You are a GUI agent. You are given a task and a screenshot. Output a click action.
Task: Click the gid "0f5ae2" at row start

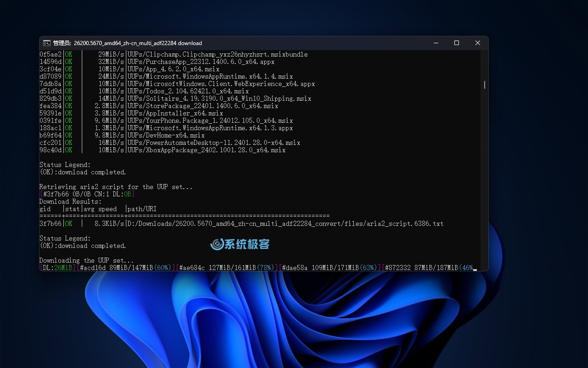pos(51,54)
